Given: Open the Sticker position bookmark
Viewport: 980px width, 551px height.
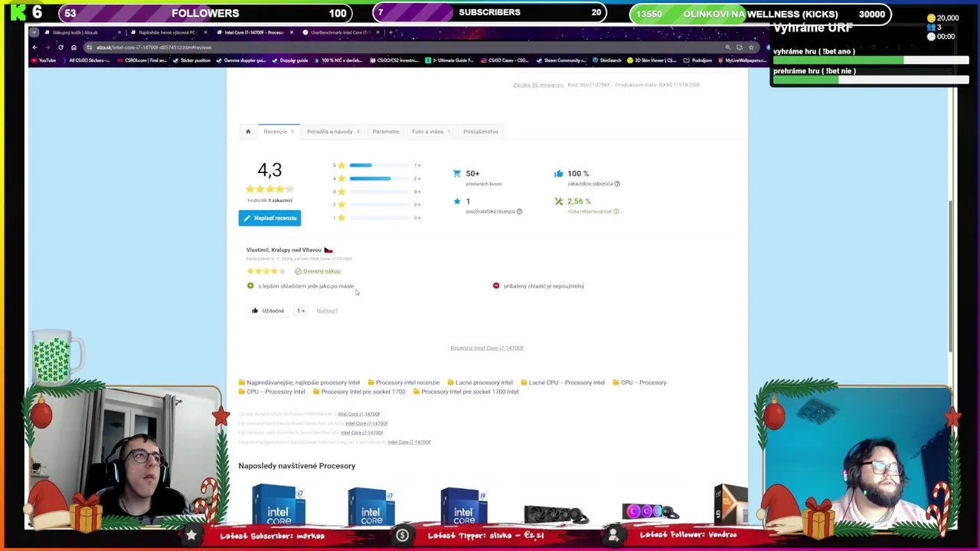Looking at the screenshot, I should pyautogui.click(x=192, y=60).
